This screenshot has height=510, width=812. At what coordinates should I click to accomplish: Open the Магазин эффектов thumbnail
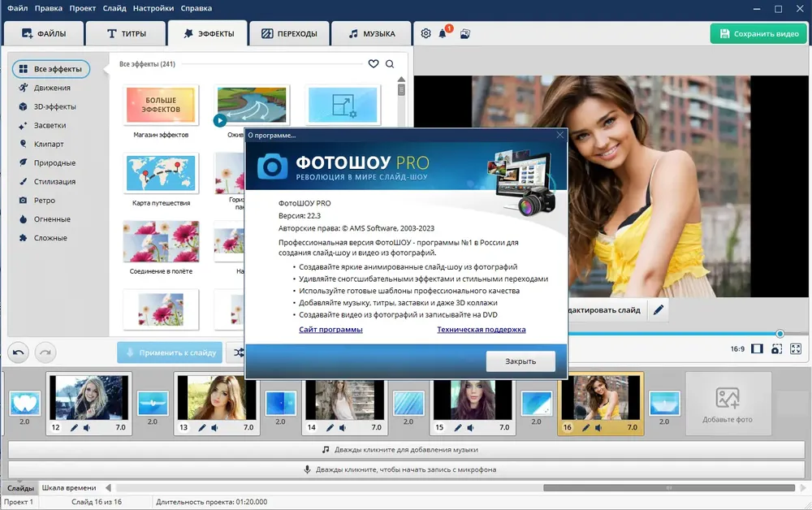coord(161,106)
